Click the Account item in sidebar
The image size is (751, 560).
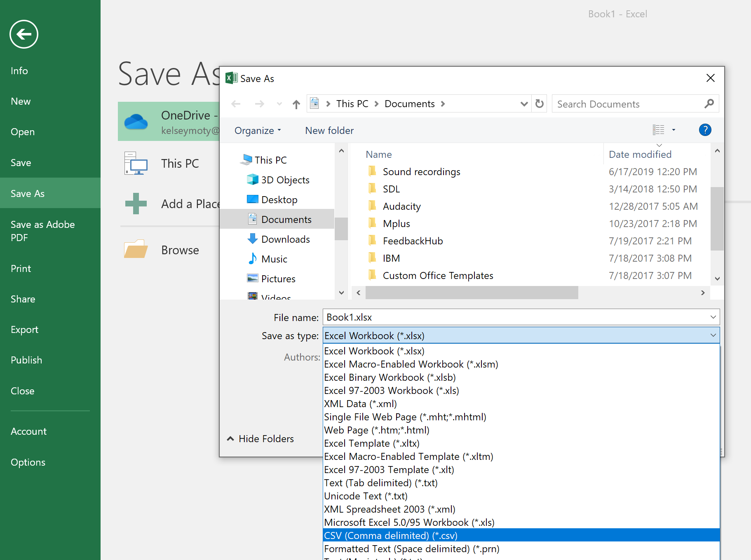[x=50, y=431]
